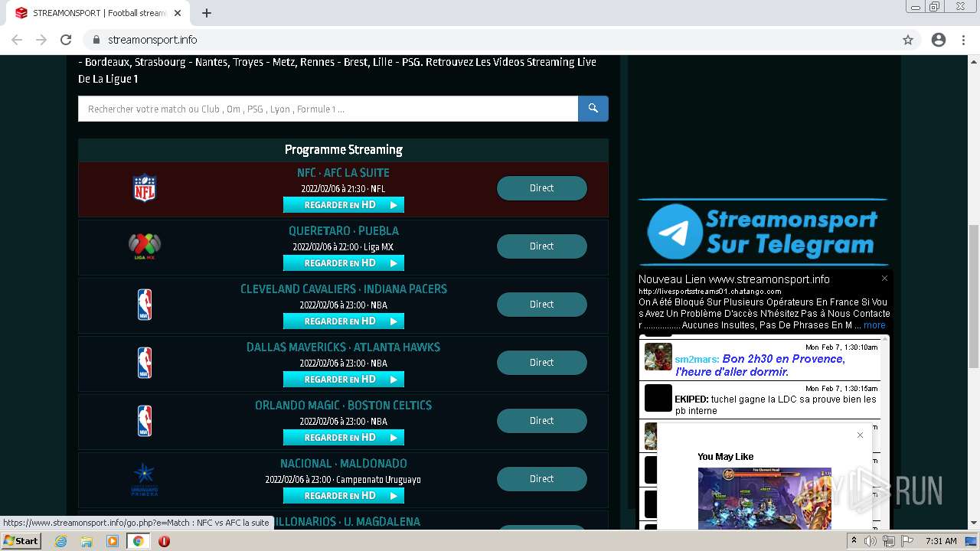Image resolution: width=980 pixels, height=551 pixels.
Task: Click sm2mars user avatar in chat
Action: click(x=658, y=357)
